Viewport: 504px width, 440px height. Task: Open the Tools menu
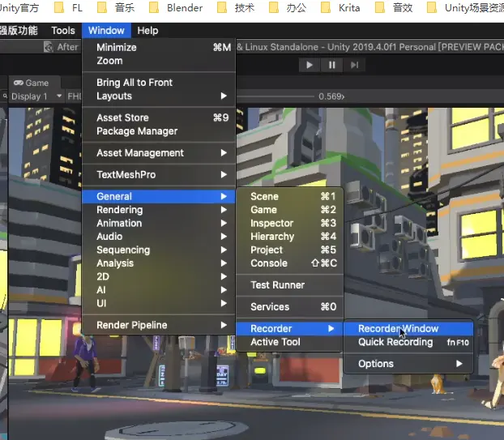(x=63, y=31)
